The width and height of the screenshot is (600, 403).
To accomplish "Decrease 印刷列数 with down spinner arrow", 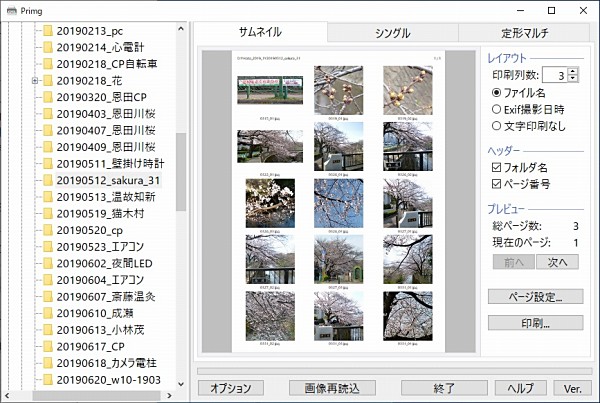I will 572,78.
